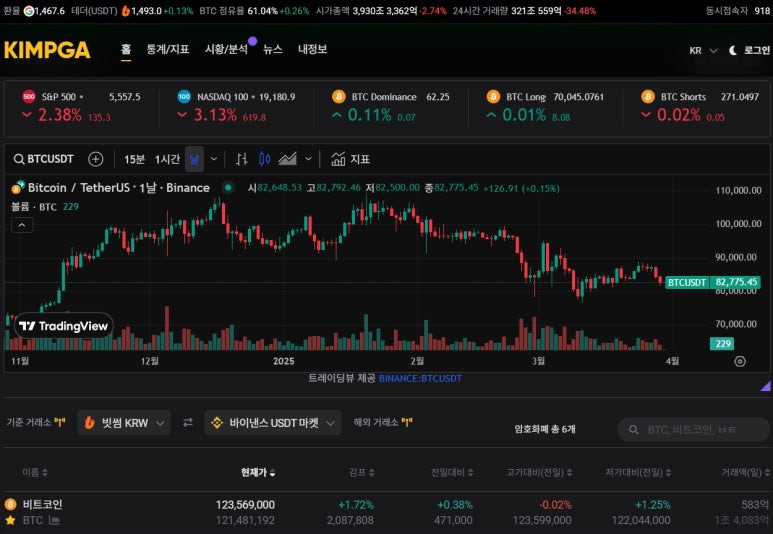Sort the table by 거래액(일)
This screenshot has height=534, width=773.
tap(745, 472)
